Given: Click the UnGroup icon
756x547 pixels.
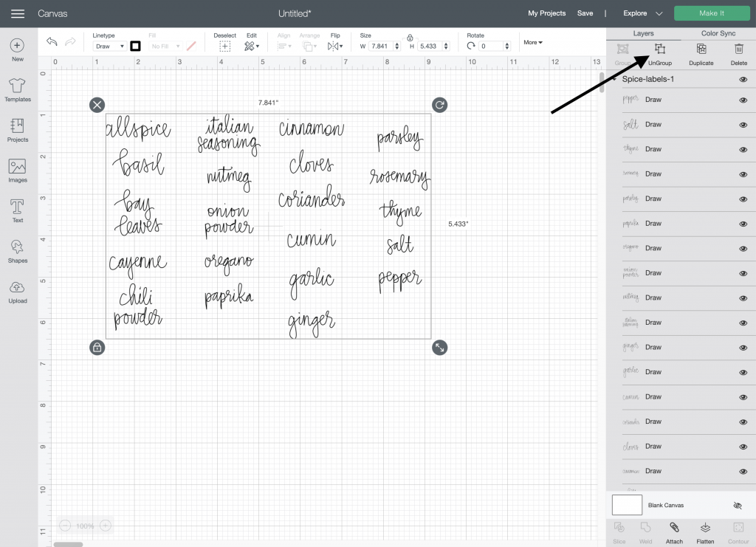Looking at the screenshot, I should [x=660, y=49].
